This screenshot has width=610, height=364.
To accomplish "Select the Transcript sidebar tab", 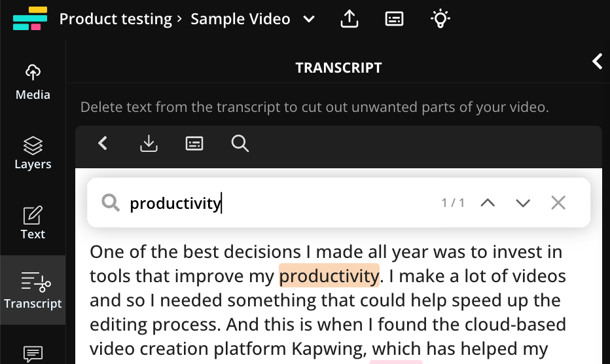I will click(33, 291).
